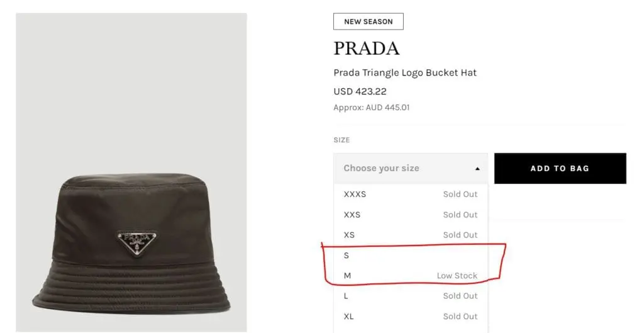Screen dimensions: 644x333
Task: Open the PRADA brand heading link
Action: [x=366, y=48]
